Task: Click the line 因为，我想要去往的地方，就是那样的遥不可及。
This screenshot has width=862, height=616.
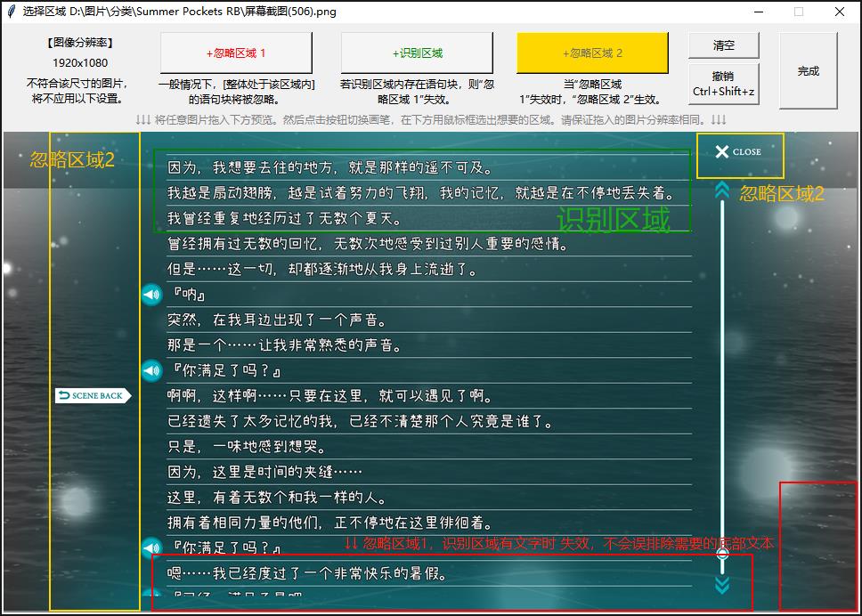Action: pos(329,167)
